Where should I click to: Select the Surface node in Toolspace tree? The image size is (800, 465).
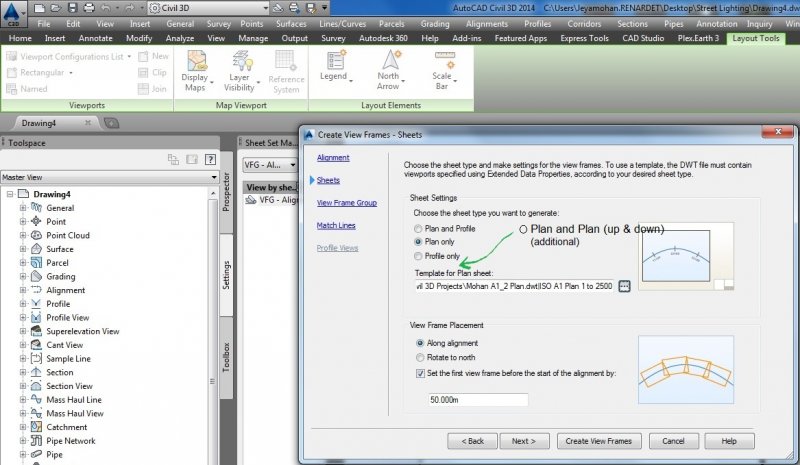[60, 249]
